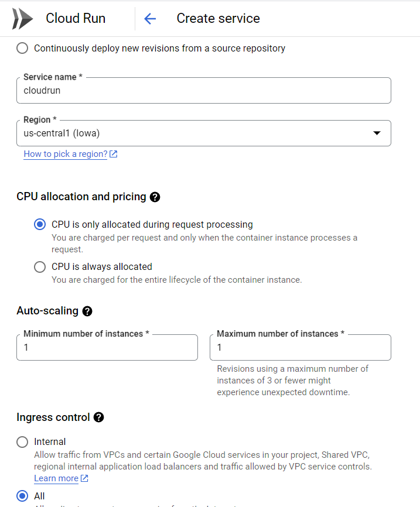Open help for Auto-scaling
Viewport: 420px width, 507px height.
(87, 311)
